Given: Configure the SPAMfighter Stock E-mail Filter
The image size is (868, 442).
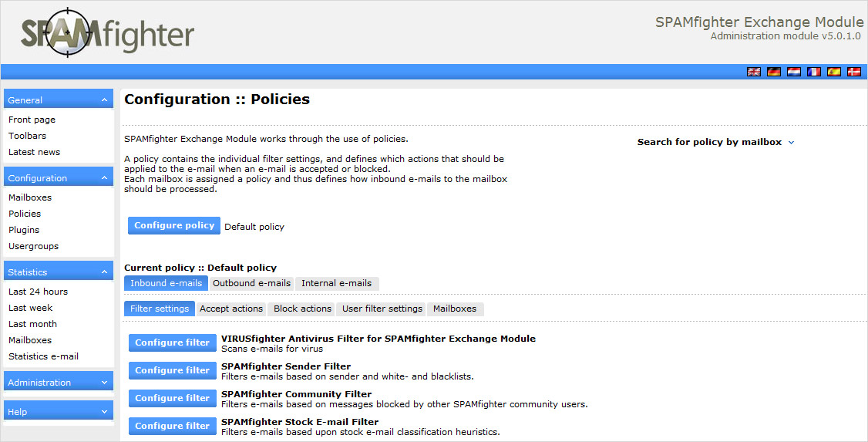Looking at the screenshot, I should (172, 426).
